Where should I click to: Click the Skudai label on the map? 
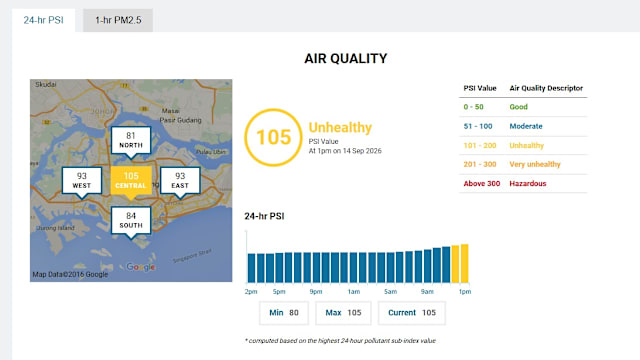pyautogui.click(x=46, y=84)
